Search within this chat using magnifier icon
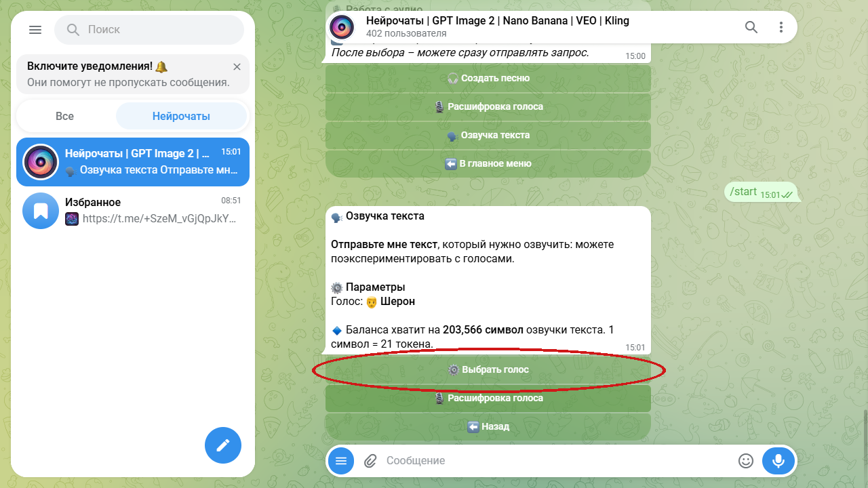This screenshot has width=868, height=488. [x=751, y=27]
